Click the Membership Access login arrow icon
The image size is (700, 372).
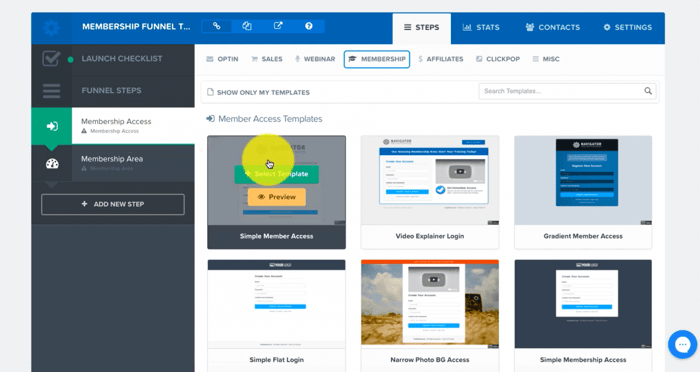52,126
